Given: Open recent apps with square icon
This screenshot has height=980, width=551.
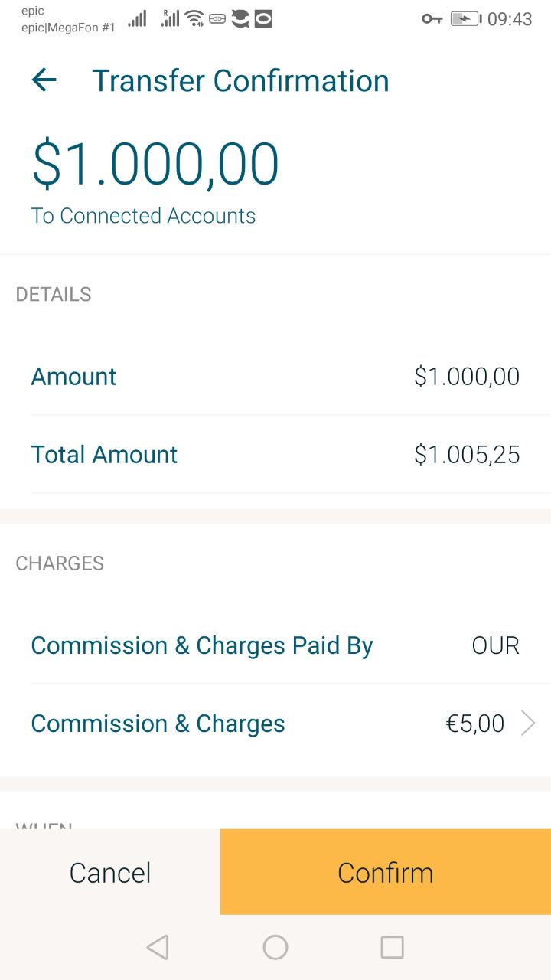Looking at the screenshot, I should click(x=392, y=947).
